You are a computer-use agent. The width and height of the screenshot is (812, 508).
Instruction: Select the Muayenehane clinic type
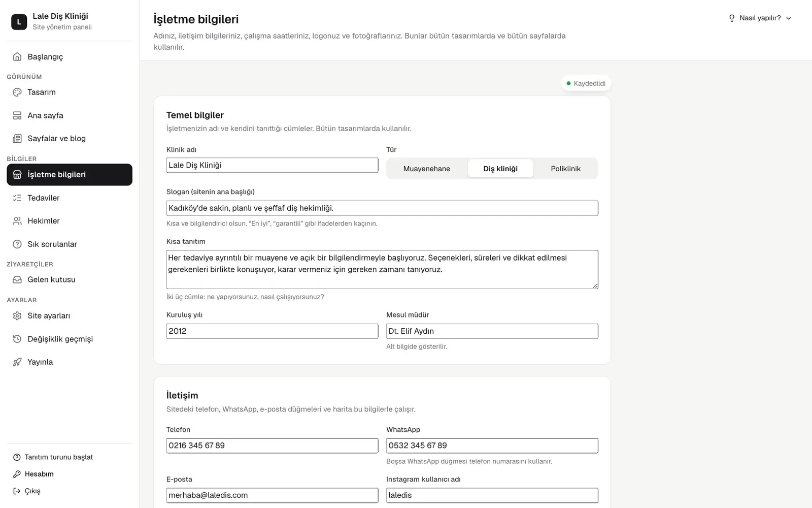tap(427, 169)
